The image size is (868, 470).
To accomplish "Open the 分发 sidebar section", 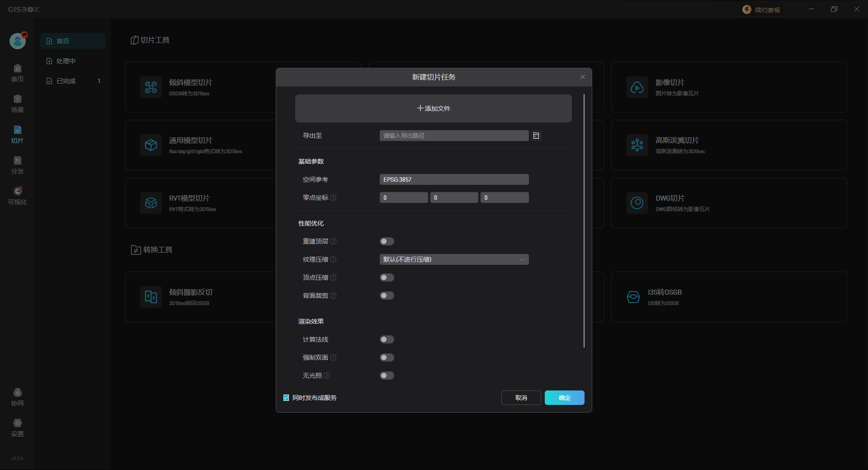I will coord(17,165).
